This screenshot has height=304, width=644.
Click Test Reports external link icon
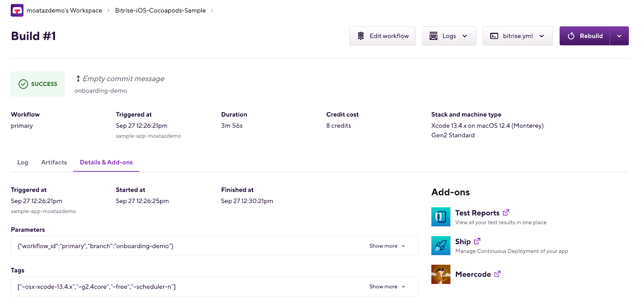(x=506, y=212)
